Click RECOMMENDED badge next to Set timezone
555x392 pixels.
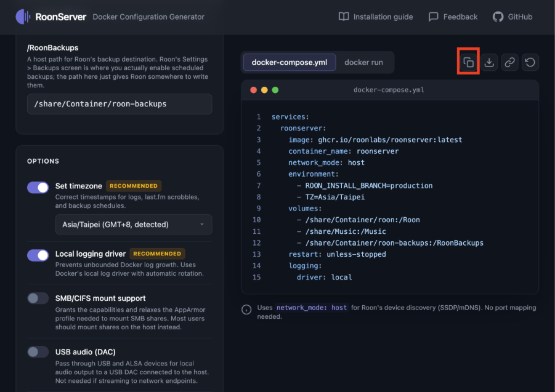[134, 186]
